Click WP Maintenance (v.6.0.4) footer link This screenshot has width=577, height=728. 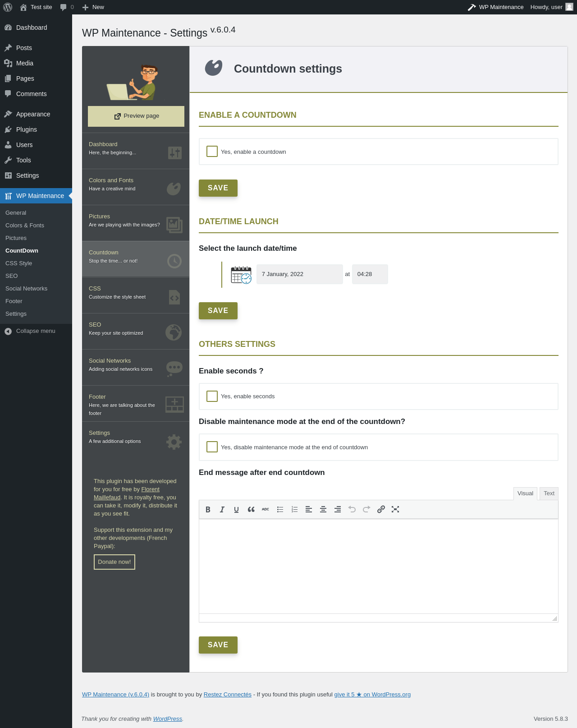point(115,695)
